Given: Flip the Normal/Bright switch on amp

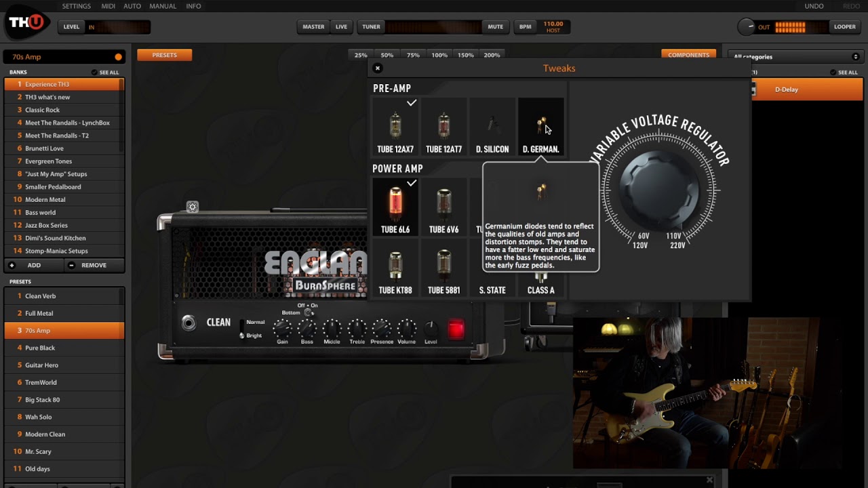Looking at the screenshot, I should pyautogui.click(x=241, y=329).
